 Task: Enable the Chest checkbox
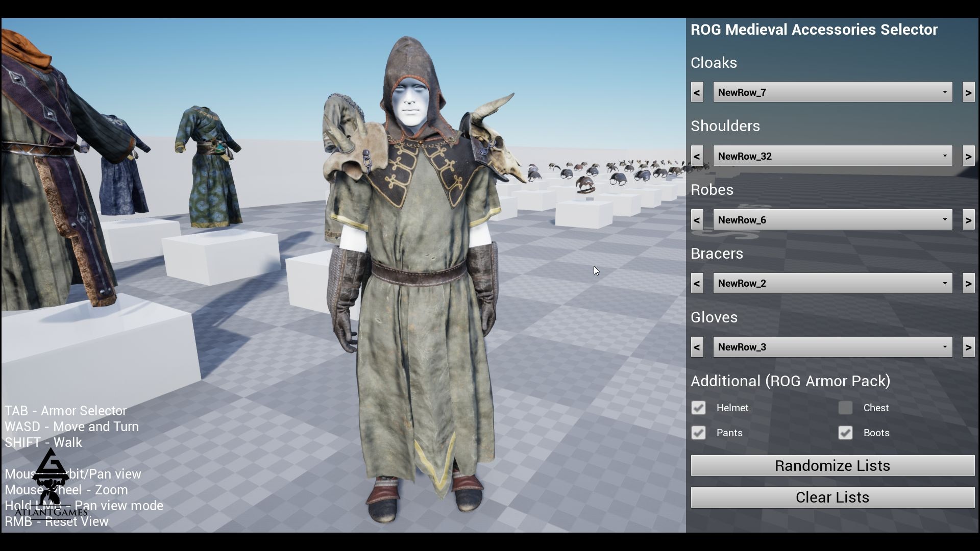click(x=845, y=408)
